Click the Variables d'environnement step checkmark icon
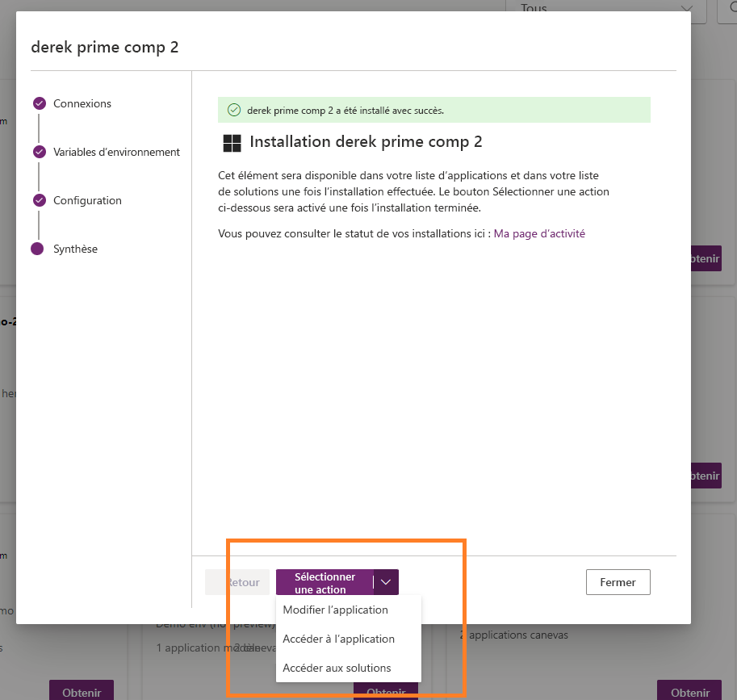This screenshot has height=700, width=737. pyautogui.click(x=39, y=152)
